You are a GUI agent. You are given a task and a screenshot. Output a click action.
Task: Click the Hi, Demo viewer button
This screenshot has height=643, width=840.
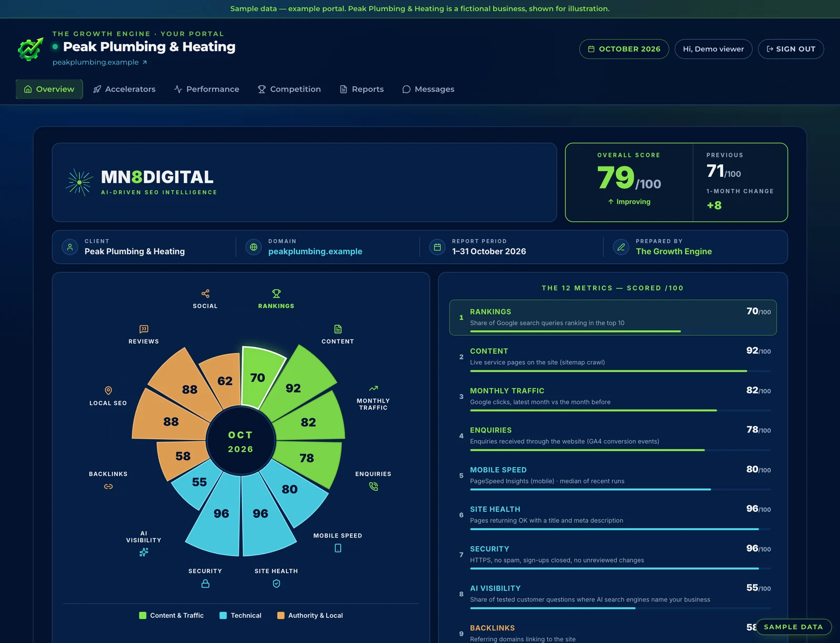point(713,49)
